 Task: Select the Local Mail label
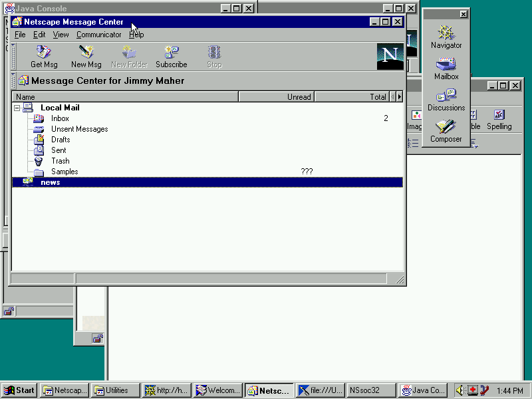(60, 108)
